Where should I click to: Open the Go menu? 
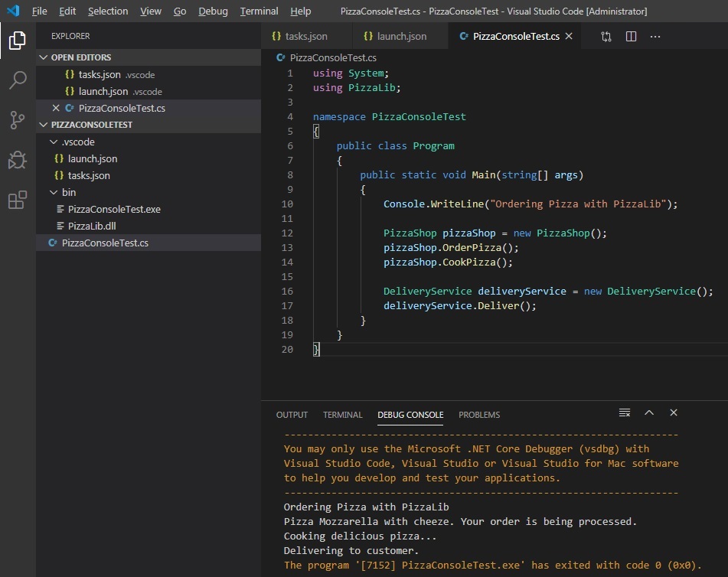pos(180,11)
